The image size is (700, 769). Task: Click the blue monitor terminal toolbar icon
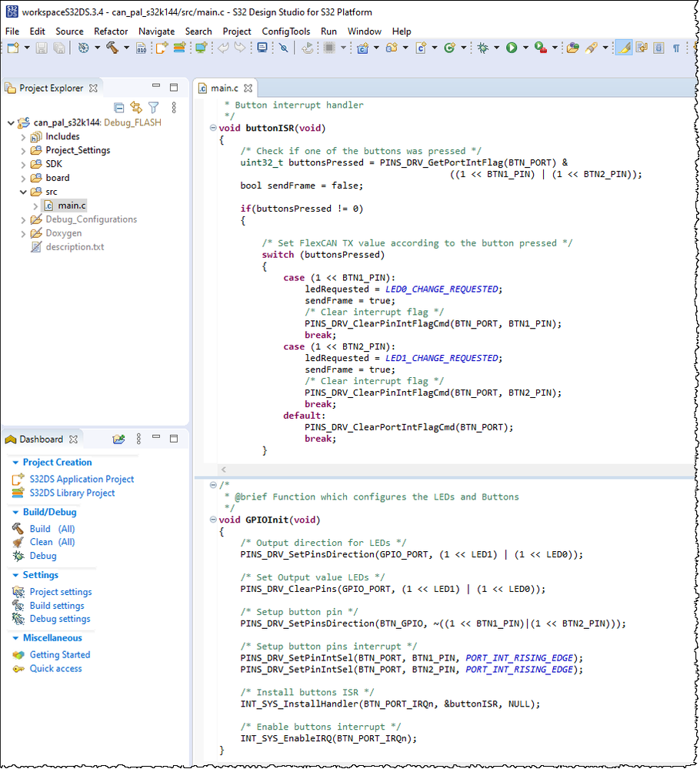point(262,48)
